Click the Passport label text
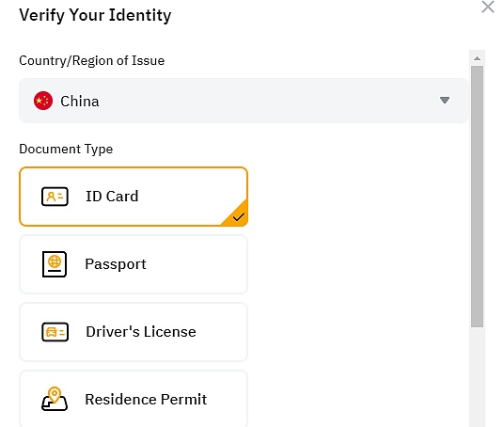504x427 pixels. (116, 264)
